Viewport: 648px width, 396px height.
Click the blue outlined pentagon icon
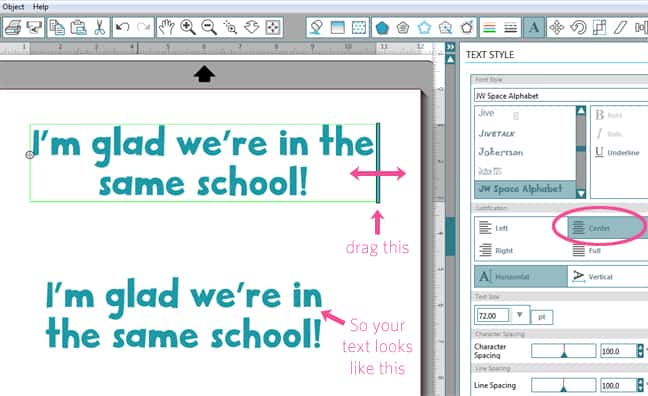coord(424,28)
